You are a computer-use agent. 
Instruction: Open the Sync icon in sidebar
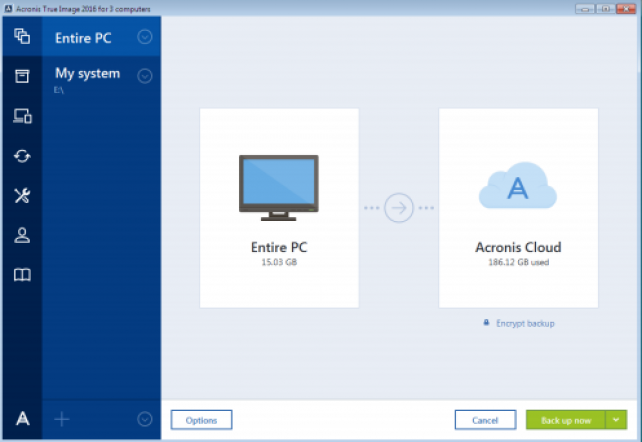[x=22, y=156]
